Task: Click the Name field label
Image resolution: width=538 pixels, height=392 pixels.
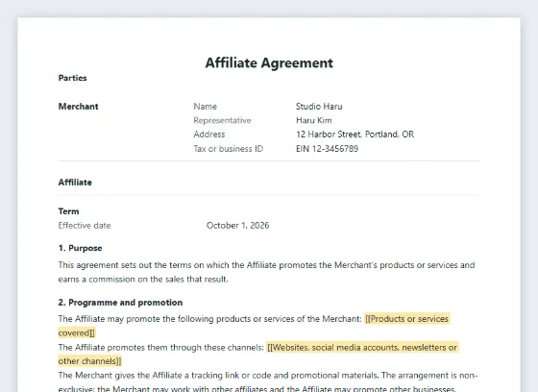Action: pos(206,107)
